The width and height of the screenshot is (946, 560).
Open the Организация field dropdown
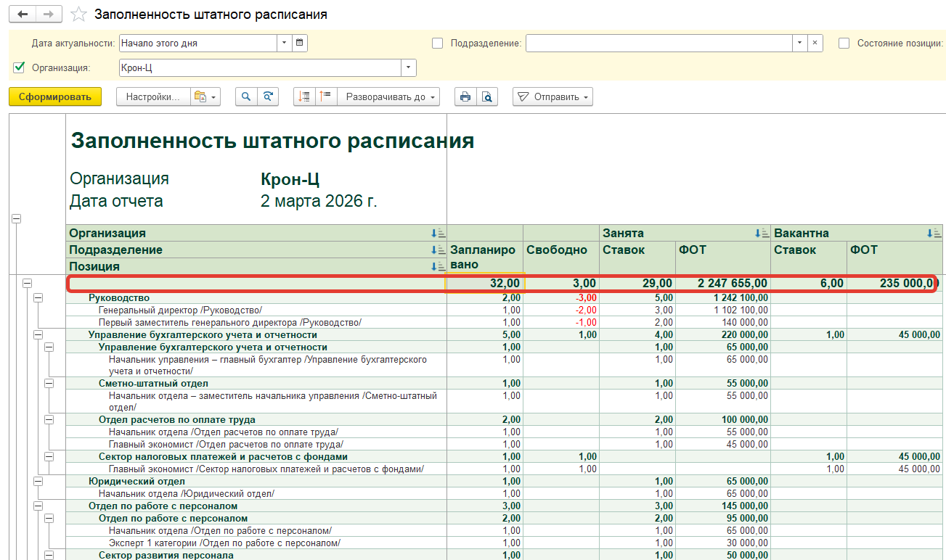pyautogui.click(x=407, y=67)
